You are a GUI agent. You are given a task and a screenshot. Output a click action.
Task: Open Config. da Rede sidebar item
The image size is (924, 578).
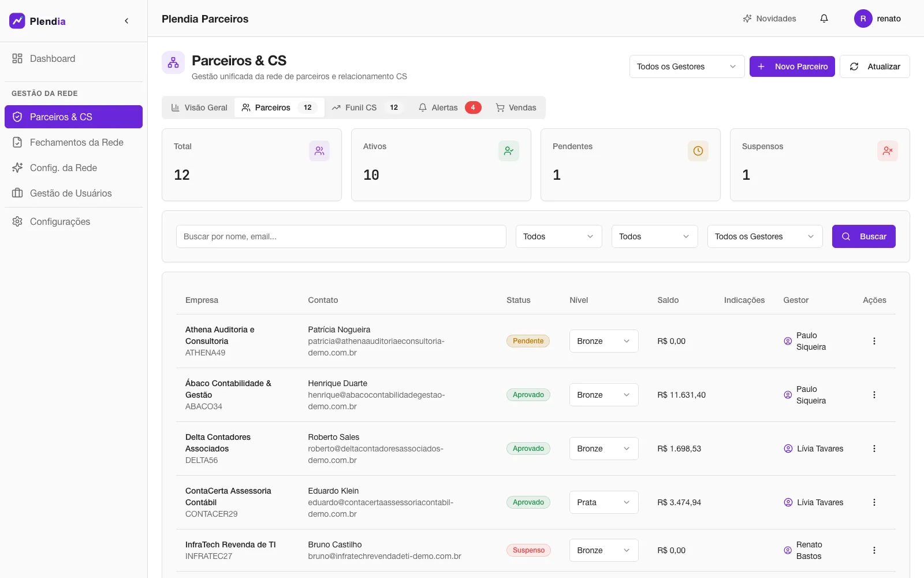73,168
